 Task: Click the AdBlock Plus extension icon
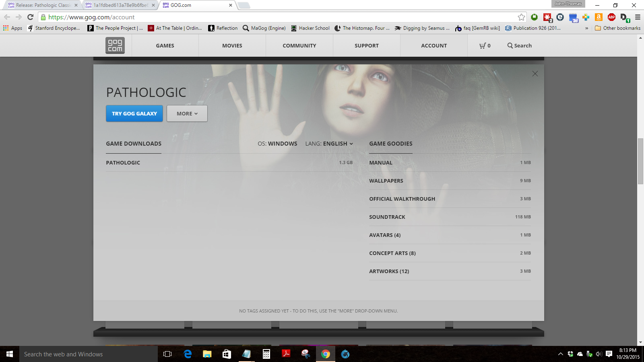[611, 17]
